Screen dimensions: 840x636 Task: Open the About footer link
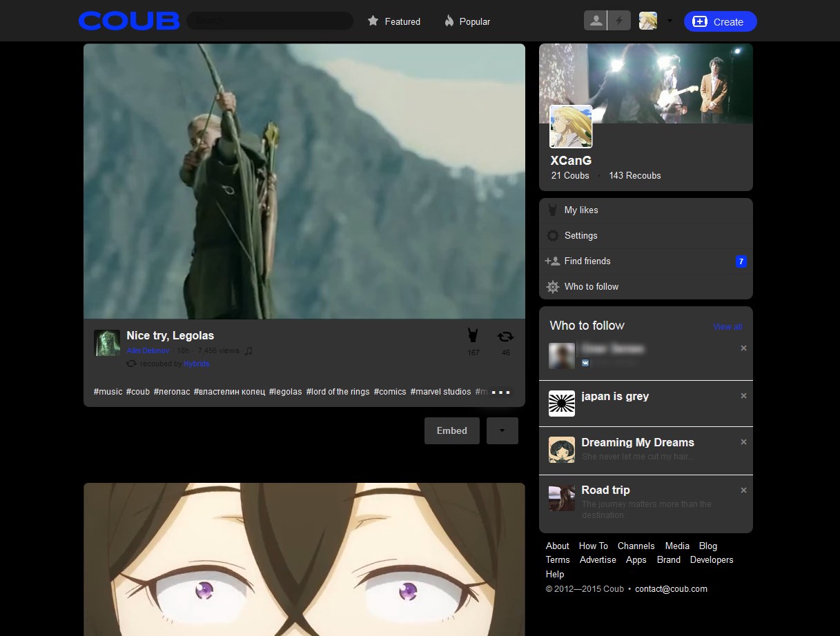coord(558,546)
